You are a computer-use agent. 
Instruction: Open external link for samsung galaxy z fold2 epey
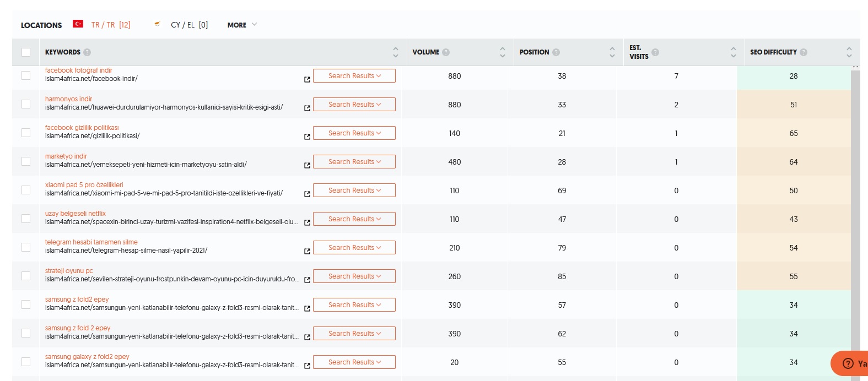click(307, 366)
